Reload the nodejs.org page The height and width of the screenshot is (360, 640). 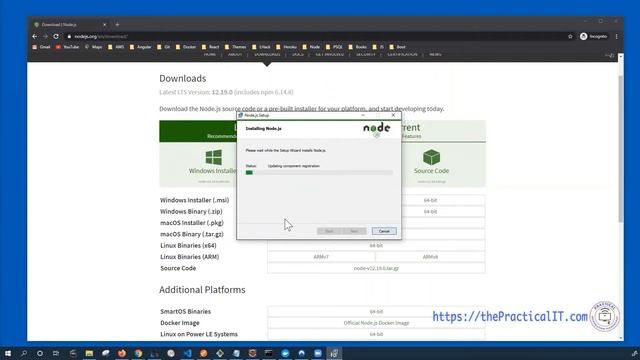coord(56,36)
